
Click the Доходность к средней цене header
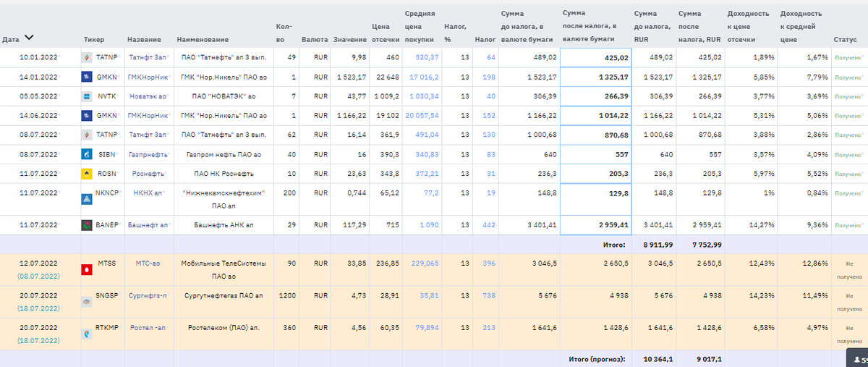click(x=801, y=26)
